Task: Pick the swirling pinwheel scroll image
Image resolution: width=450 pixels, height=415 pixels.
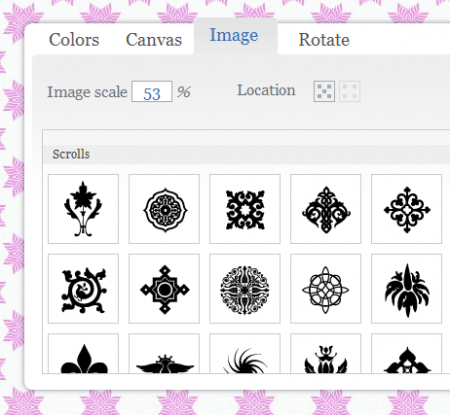Action: (245, 353)
